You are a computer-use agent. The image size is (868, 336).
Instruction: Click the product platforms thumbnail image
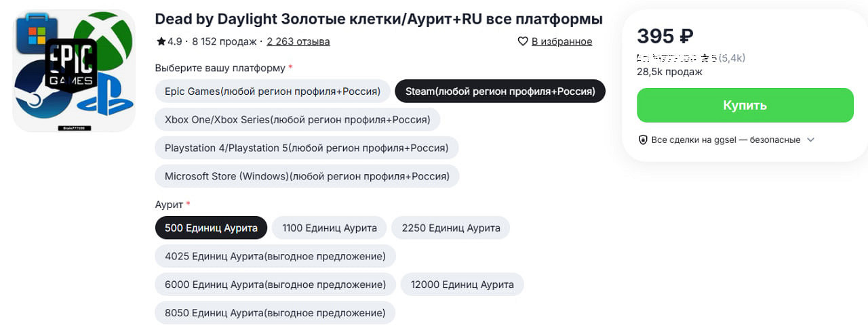(x=74, y=70)
